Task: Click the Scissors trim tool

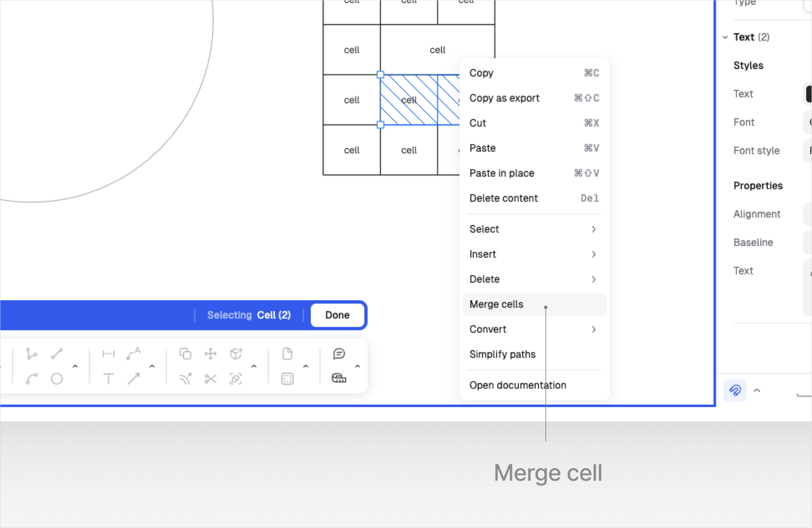Action: pos(211,379)
